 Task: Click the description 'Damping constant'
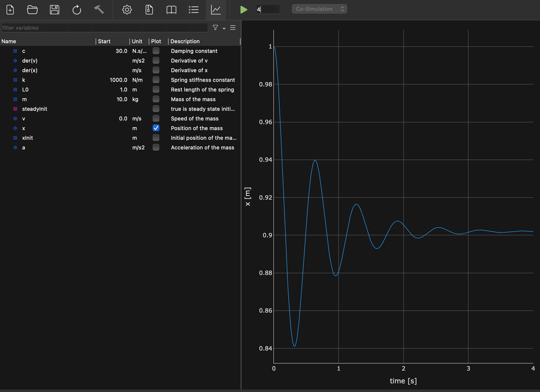(194, 51)
